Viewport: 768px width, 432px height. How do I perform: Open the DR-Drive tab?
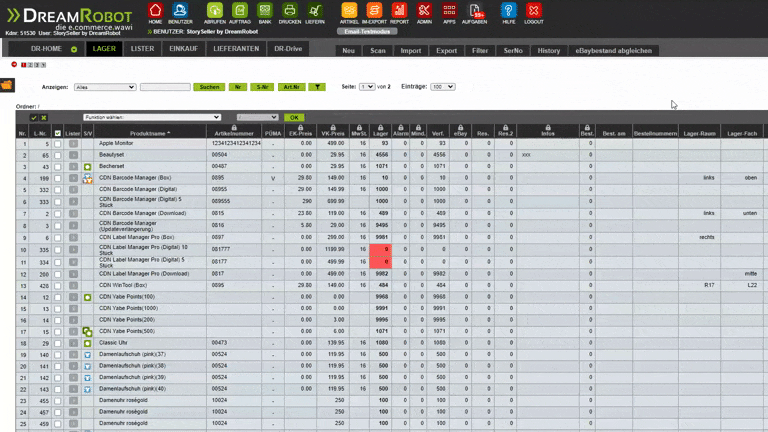(288, 49)
